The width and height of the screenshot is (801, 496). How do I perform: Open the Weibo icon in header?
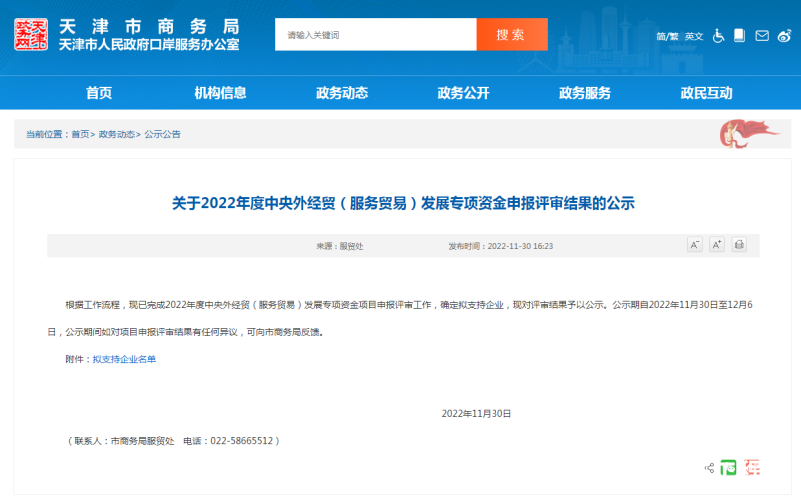[784, 36]
